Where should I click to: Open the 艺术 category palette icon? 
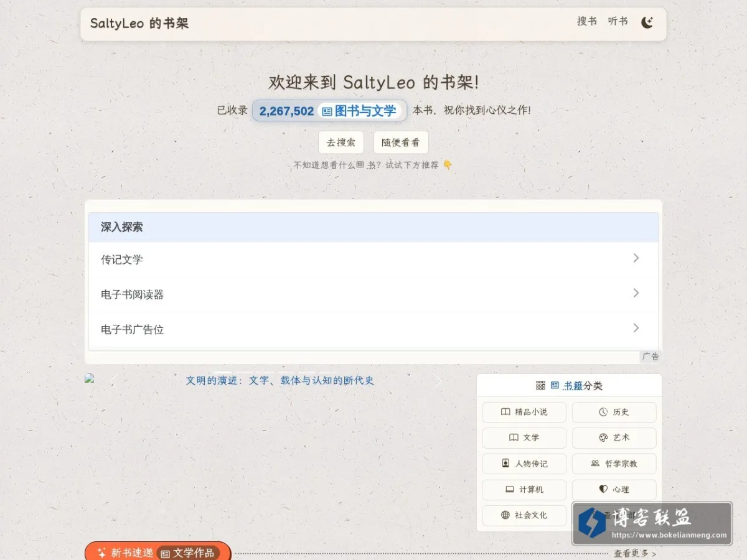click(603, 437)
